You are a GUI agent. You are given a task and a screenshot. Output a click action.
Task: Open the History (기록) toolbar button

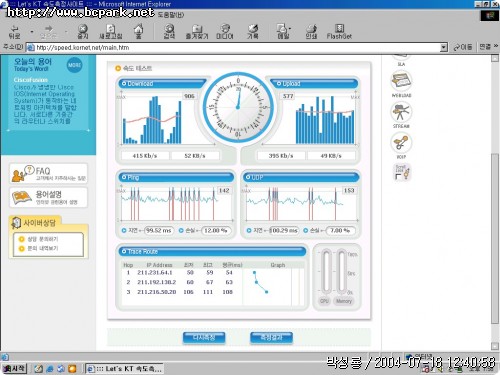[x=253, y=32]
